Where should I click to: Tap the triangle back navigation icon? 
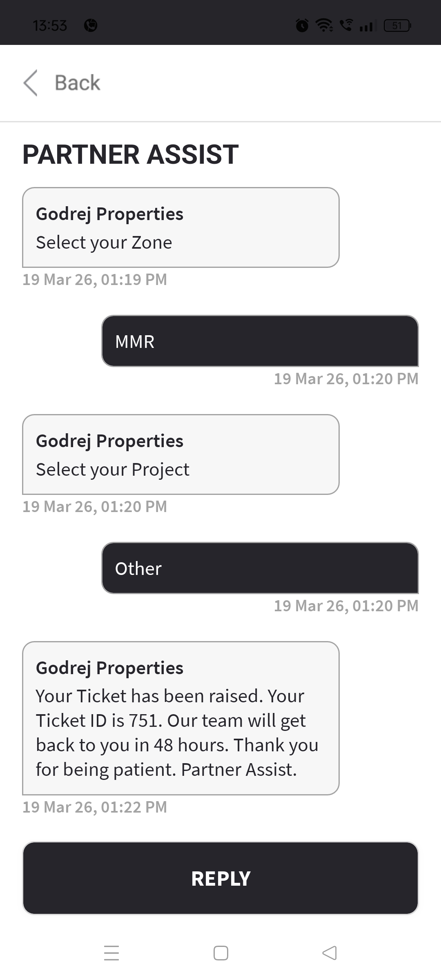pos(330,953)
